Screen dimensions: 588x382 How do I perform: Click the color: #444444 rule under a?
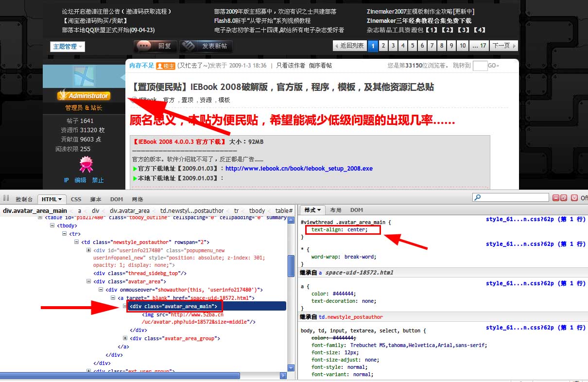click(x=333, y=294)
